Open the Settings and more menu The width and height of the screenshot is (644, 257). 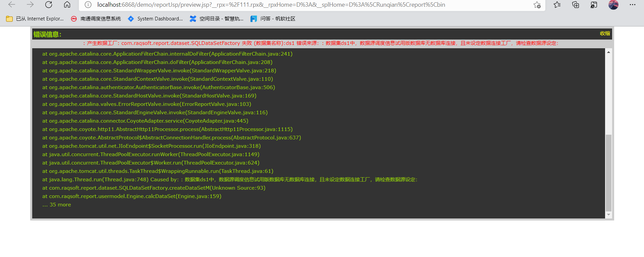[633, 5]
